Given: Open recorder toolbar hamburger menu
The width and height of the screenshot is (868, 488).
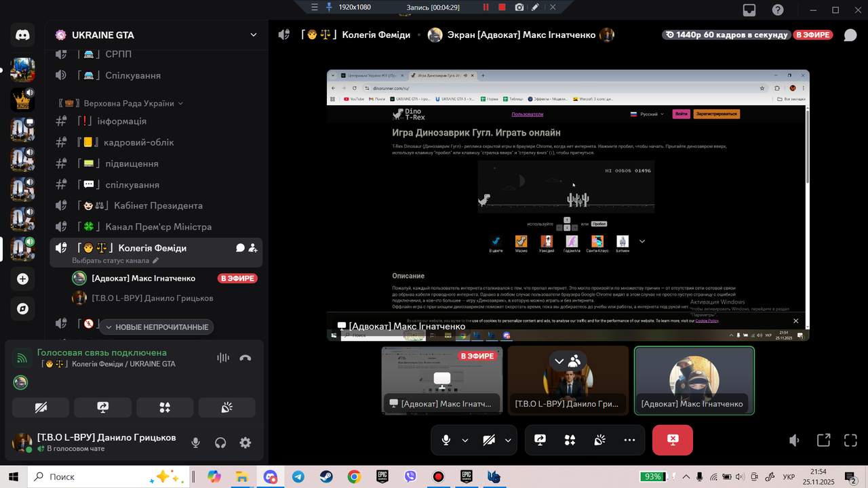Looking at the screenshot, I should click(x=314, y=7).
